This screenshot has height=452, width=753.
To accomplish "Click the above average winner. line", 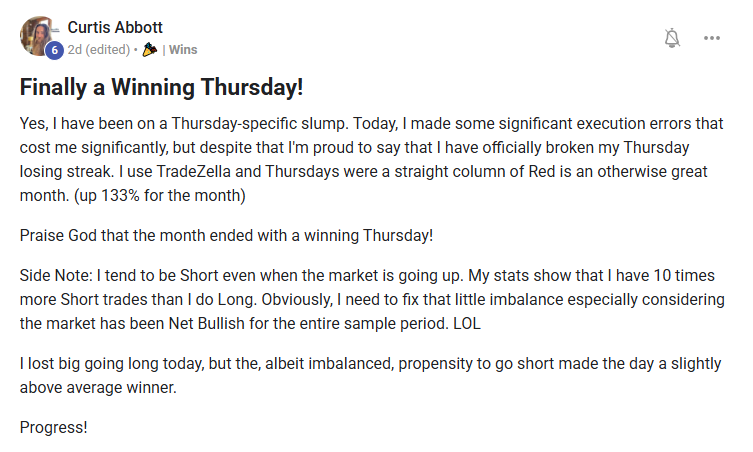I will click(x=98, y=387).
